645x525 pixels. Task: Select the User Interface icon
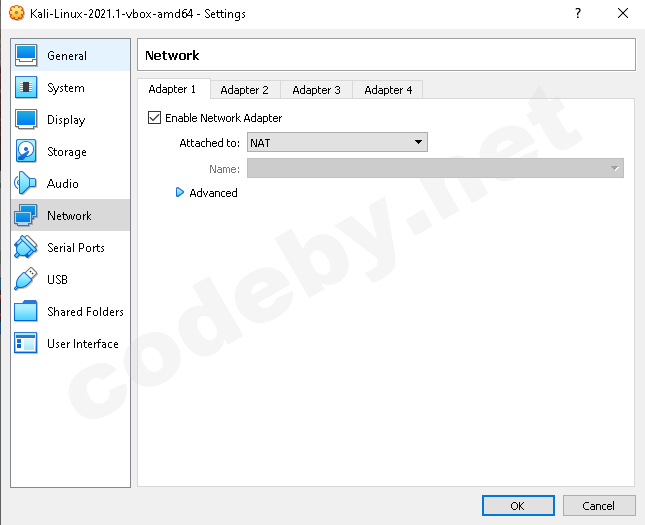(x=26, y=343)
